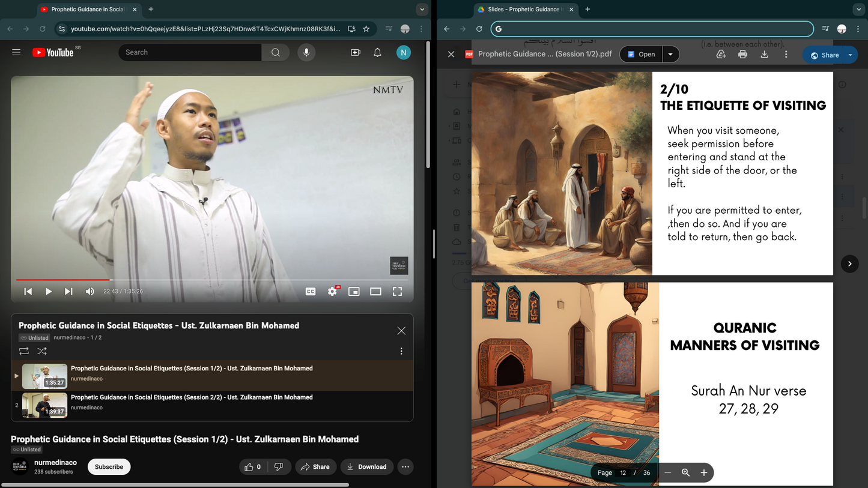Viewport: 868px width, 488px height.
Task: Download the PDF file
Action: point(764,54)
